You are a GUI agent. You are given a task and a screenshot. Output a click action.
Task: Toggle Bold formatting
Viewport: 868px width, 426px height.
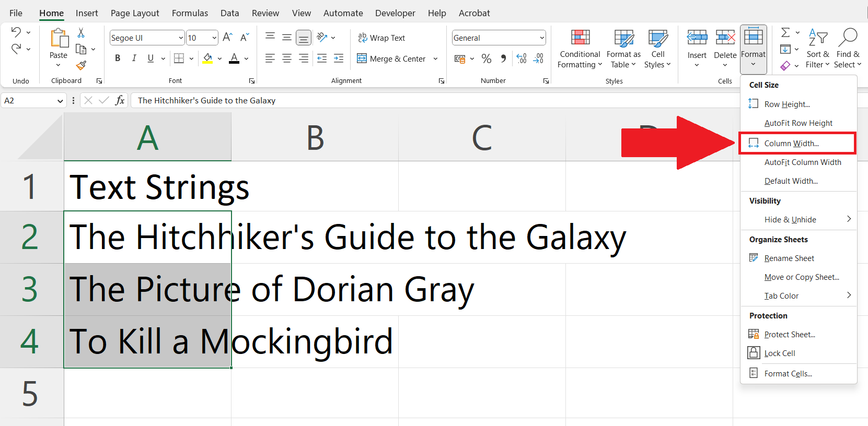pos(118,58)
